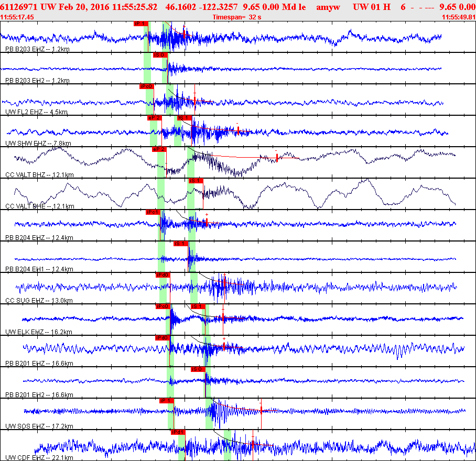The width and height of the screenshot is (476, 461).
Task: Select the iPd1 pick flag on UW CDF EHZ
Action: [x=178, y=432]
